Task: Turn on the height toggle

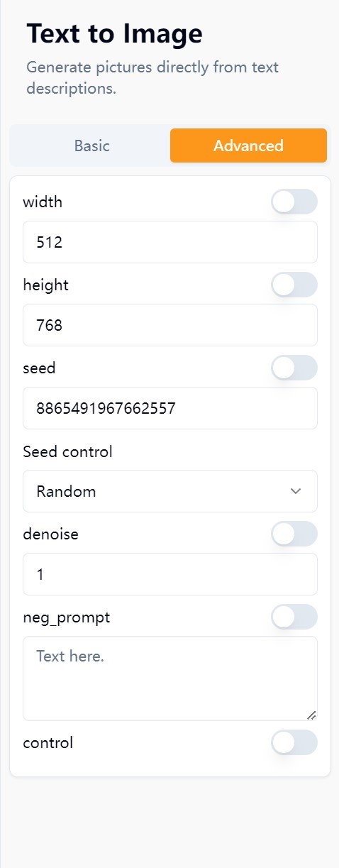Action: click(294, 285)
